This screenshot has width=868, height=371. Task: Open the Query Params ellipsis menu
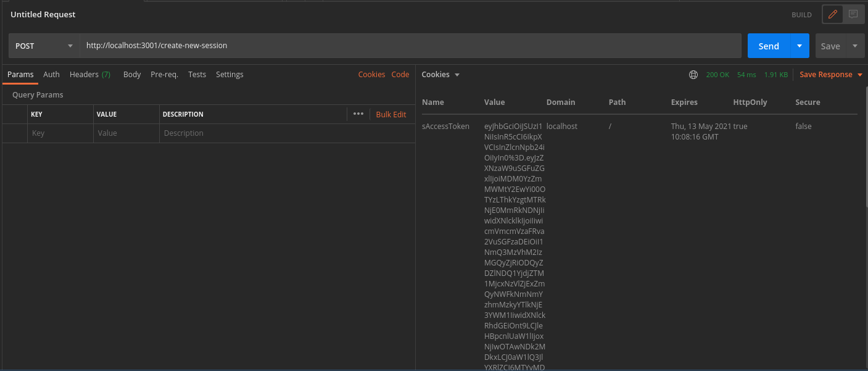pyautogui.click(x=358, y=114)
